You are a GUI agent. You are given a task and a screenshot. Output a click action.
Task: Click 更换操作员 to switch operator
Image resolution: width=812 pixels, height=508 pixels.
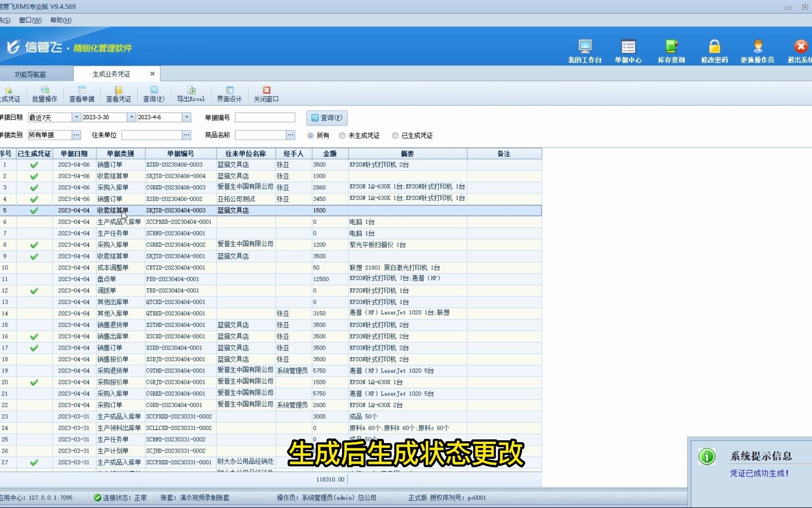757,49
